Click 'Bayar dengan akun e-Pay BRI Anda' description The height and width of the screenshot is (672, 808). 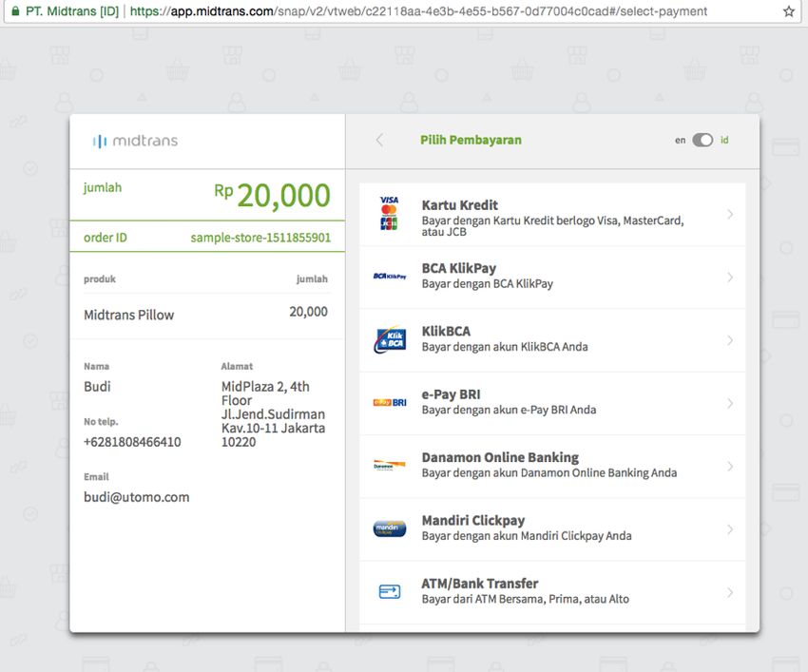[509, 410]
